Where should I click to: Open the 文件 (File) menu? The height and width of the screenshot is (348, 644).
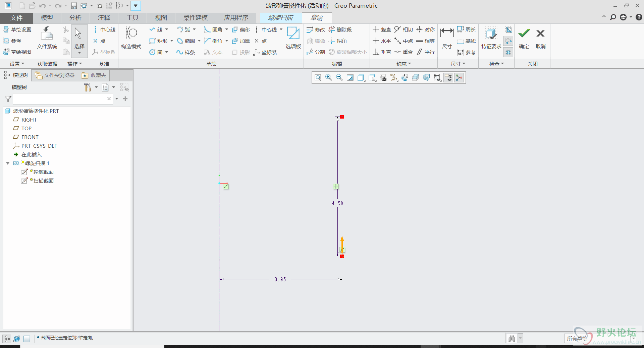(x=16, y=18)
